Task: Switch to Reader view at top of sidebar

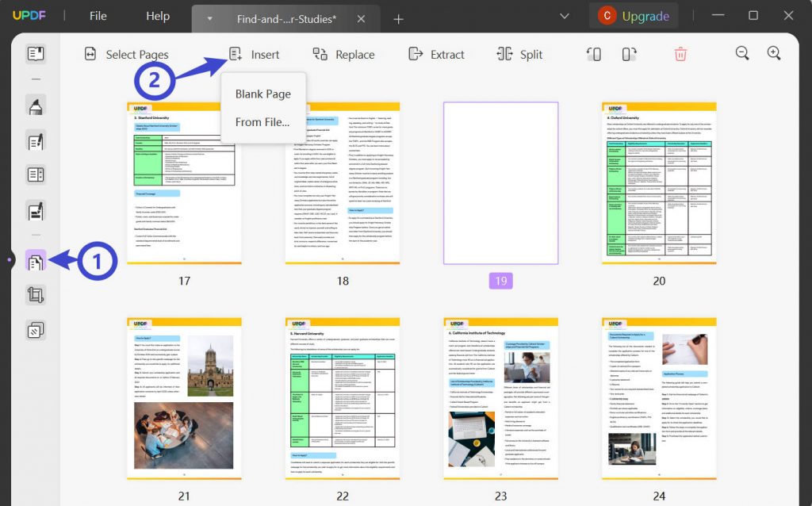Action: (x=34, y=54)
